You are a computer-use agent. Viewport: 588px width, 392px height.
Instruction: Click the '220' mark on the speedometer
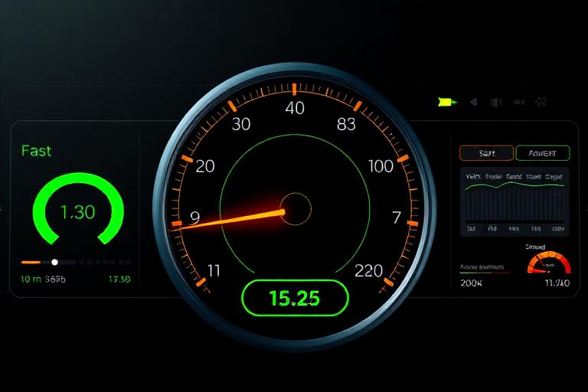click(x=368, y=271)
